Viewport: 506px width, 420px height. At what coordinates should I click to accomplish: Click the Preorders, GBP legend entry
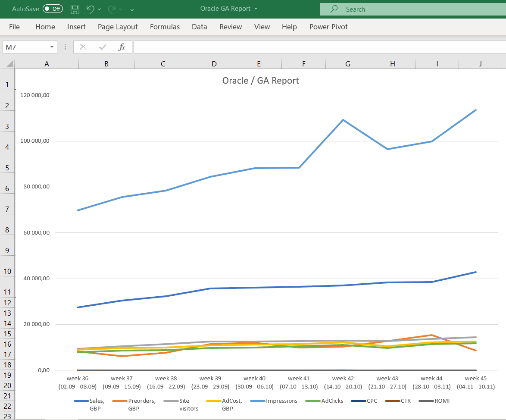(x=134, y=404)
